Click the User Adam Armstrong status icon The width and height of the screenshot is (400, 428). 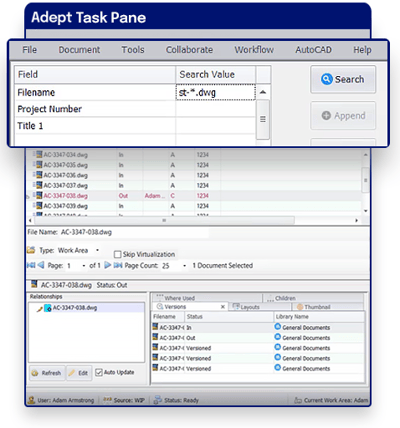(x=32, y=400)
